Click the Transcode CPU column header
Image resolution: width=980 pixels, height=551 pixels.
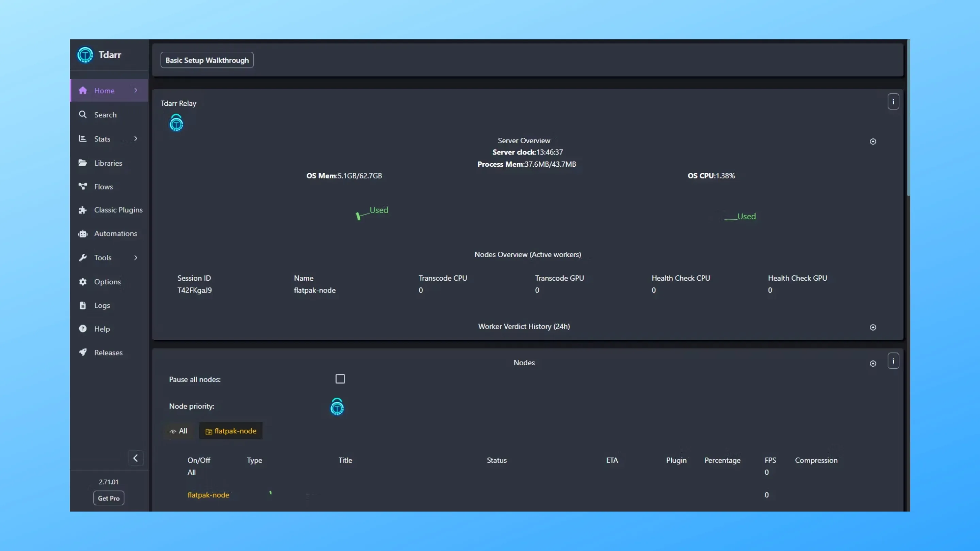click(x=443, y=278)
